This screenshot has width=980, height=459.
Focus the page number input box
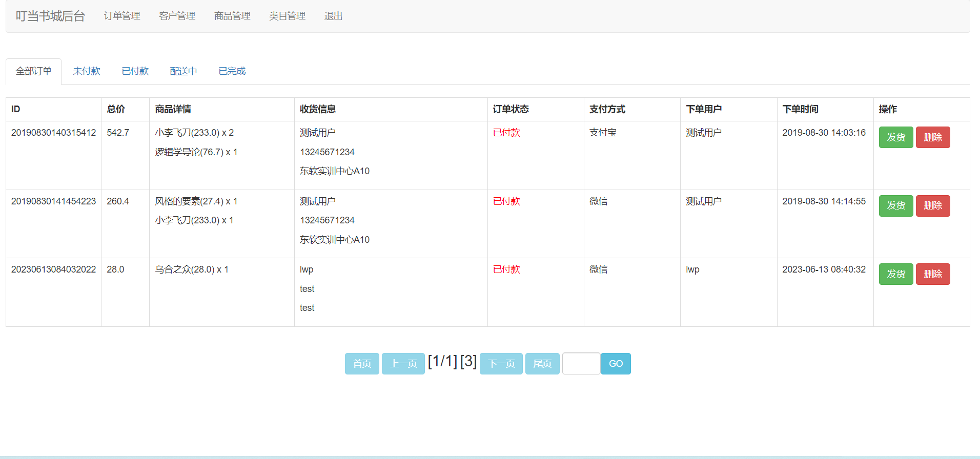[x=581, y=364]
